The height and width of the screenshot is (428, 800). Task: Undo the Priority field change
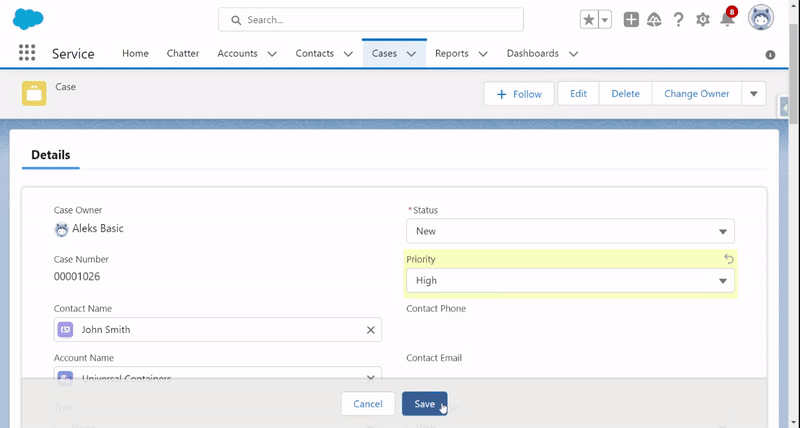pyautogui.click(x=729, y=259)
